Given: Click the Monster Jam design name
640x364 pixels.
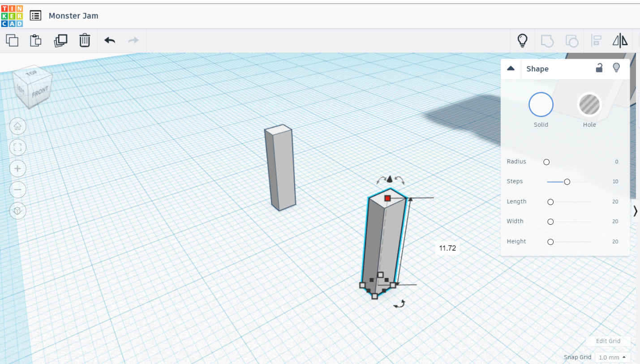Looking at the screenshot, I should 73,16.
